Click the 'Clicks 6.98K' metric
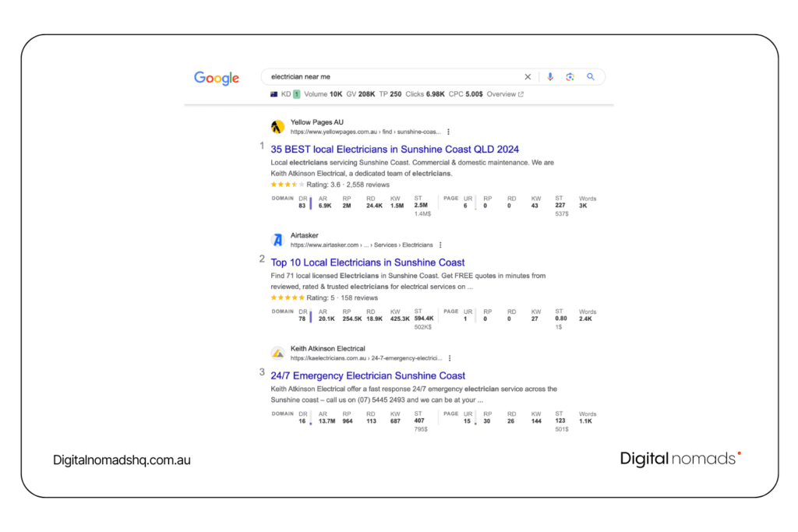This screenshot has height=532, width=798. tap(425, 94)
